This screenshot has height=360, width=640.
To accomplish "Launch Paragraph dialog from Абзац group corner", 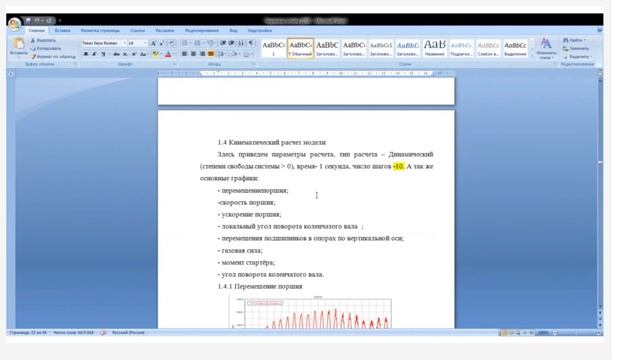I will click(x=253, y=64).
